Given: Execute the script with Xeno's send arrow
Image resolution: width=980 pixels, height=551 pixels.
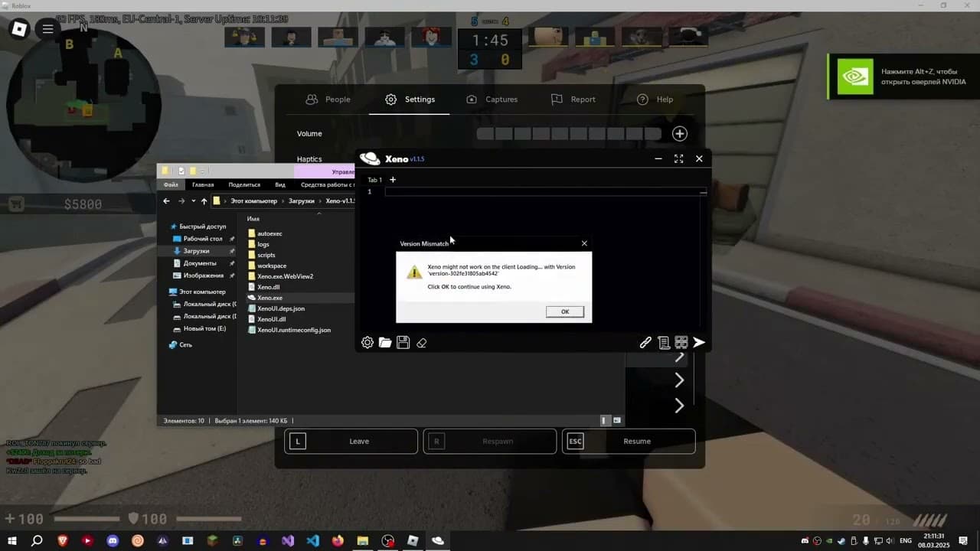Looking at the screenshot, I should tap(699, 343).
